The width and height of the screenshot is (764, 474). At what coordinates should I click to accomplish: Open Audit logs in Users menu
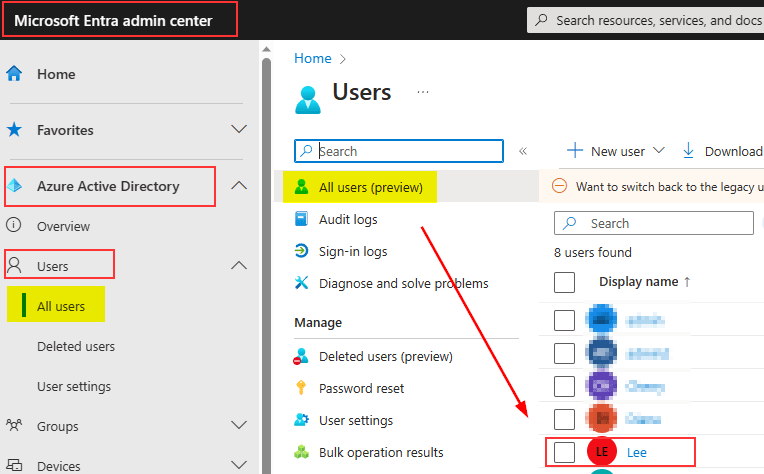(347, 219)
